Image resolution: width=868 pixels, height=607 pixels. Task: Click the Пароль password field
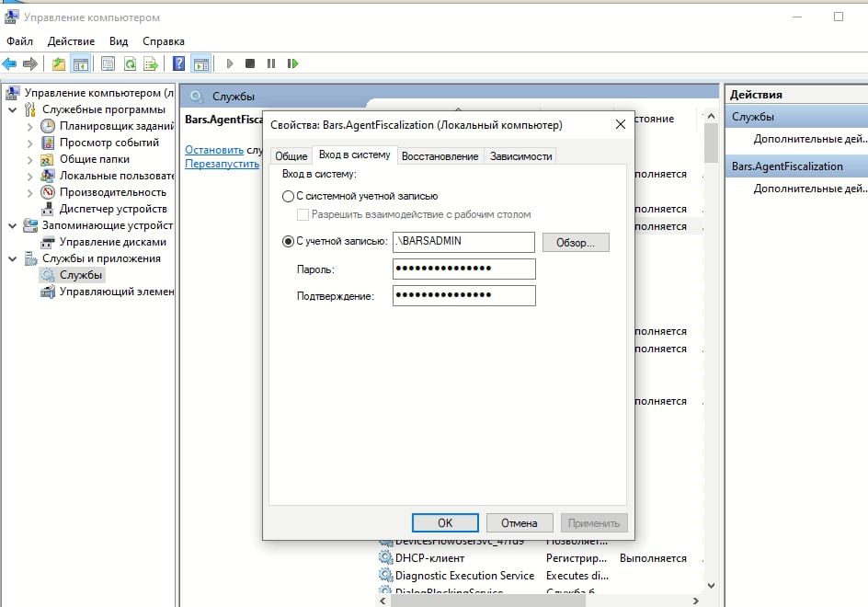tap(464, 269)
